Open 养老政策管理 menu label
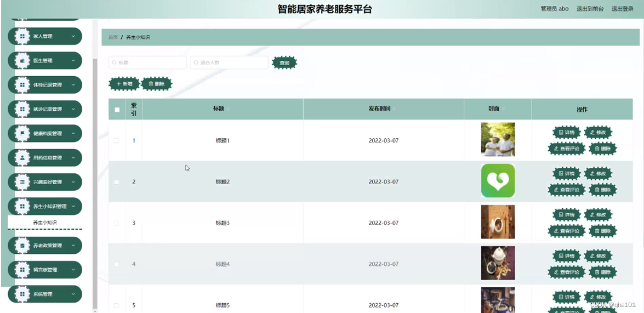Screen dimensions: 644x313 coord(48,245)
